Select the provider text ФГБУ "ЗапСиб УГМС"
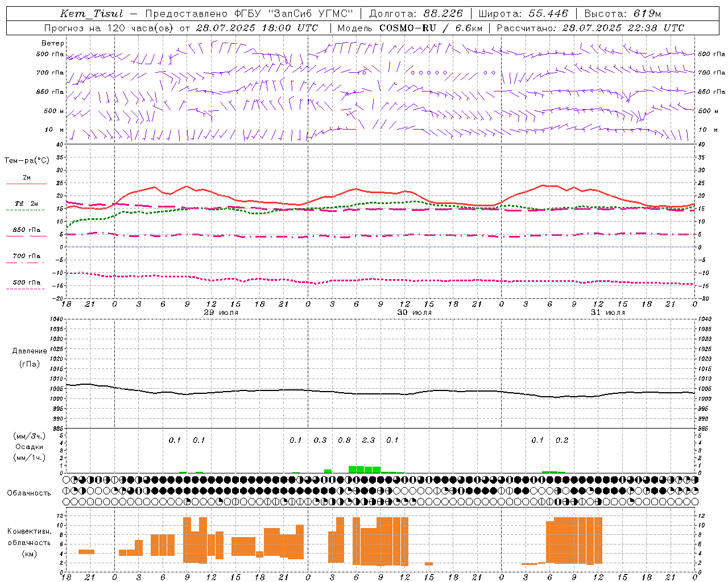The image size is (728, 582). (x=293, y=14)
